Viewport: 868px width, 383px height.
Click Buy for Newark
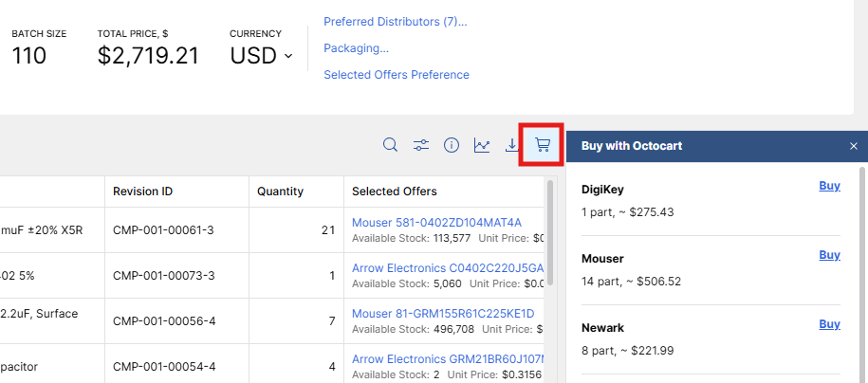pos(829,324)
